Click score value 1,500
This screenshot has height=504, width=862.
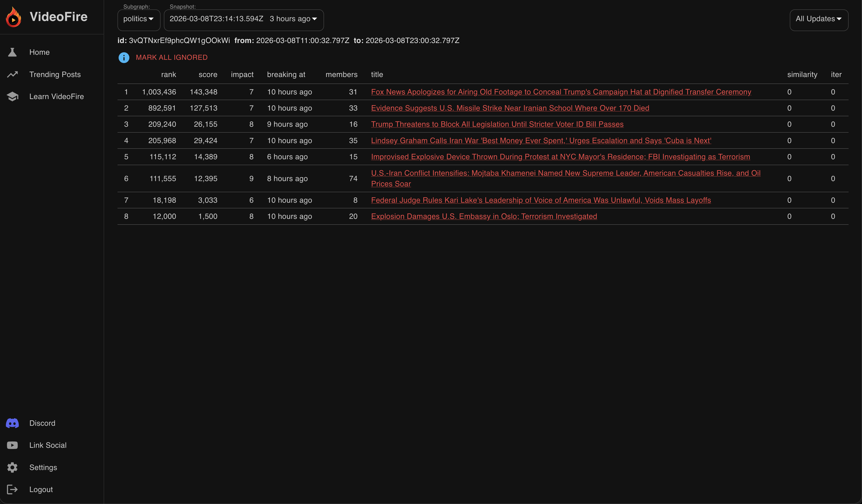[208, 216]
